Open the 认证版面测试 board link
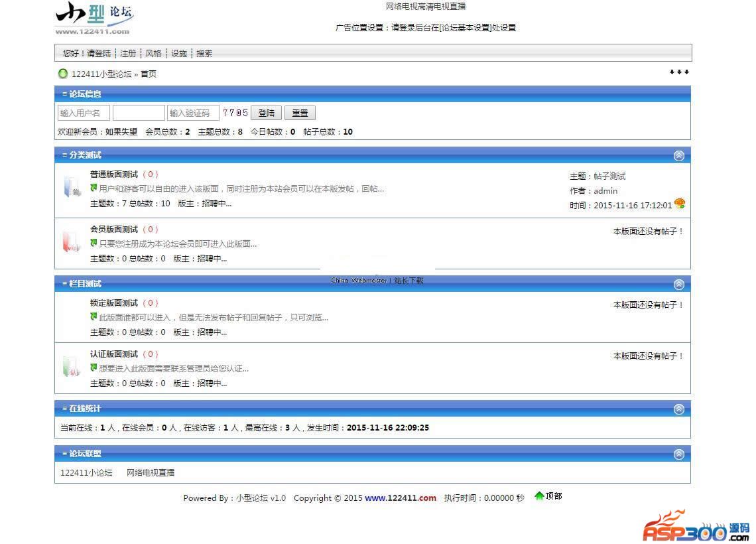 click(114, 354)
